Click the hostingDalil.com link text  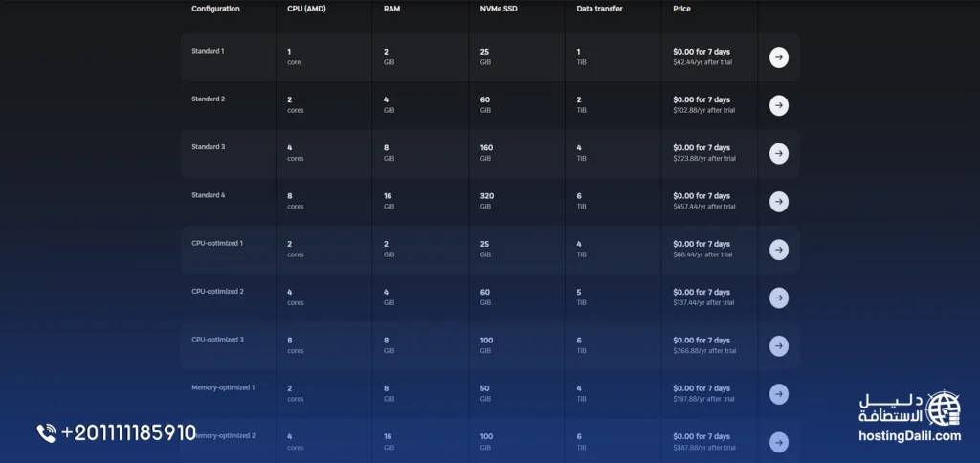pos(909,436)
